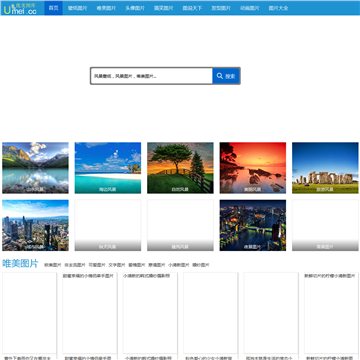This screenshot has height=360, width=360.
Task: Open the blank 背景图片 category card
Action: (325, 225)
